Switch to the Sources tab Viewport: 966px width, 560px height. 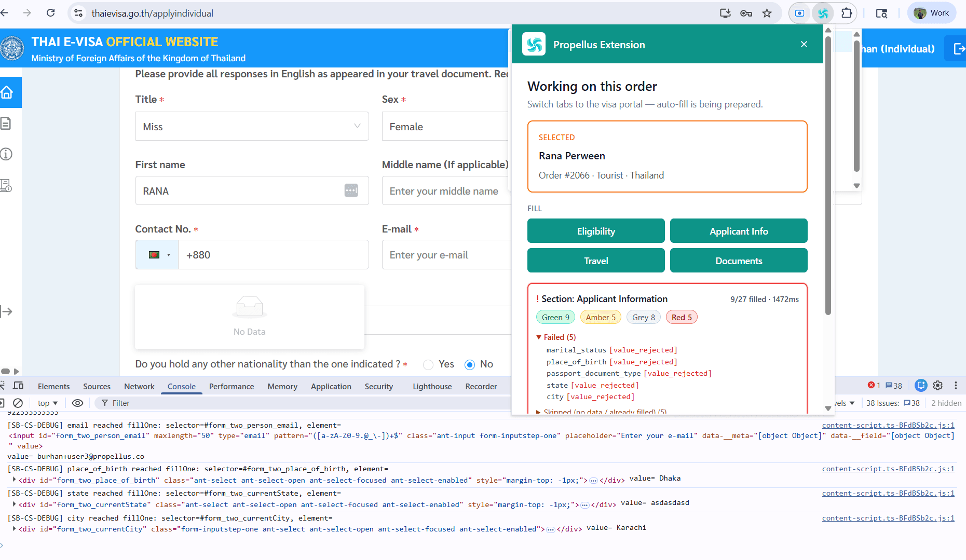[97, 386]
